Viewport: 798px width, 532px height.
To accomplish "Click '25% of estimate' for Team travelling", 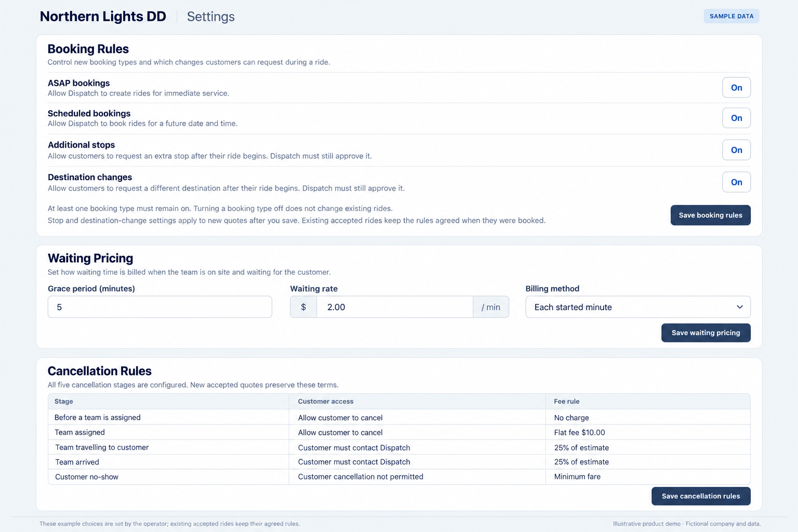I will tap(581, 447).
